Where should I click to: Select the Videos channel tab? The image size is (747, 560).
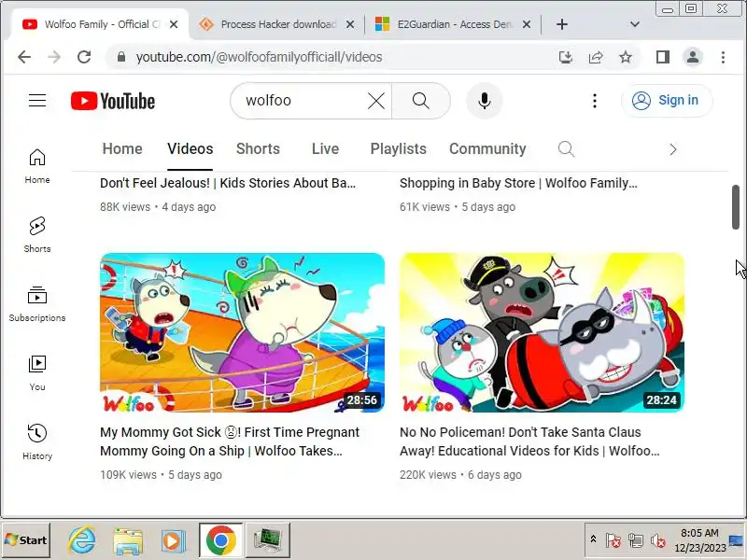point(190,149)
